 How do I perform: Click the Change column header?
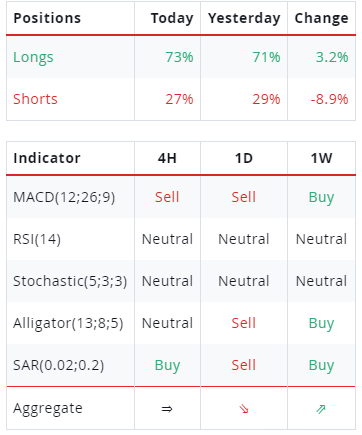click(321, 18)
